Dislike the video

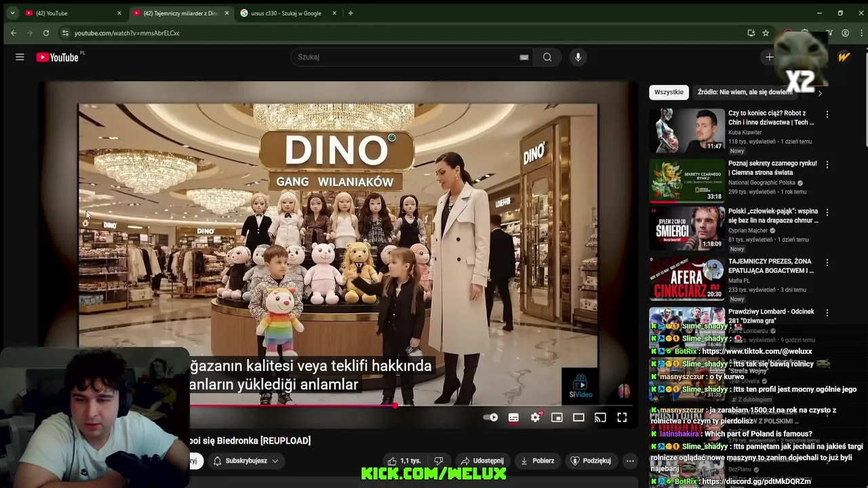coord(438,461)
